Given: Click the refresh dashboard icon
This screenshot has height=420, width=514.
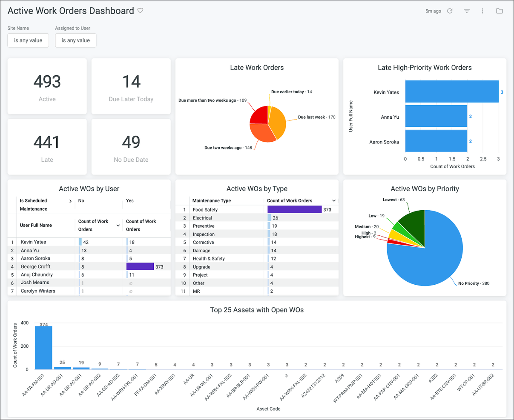Looking at the screenshot, I should [450, 11].
